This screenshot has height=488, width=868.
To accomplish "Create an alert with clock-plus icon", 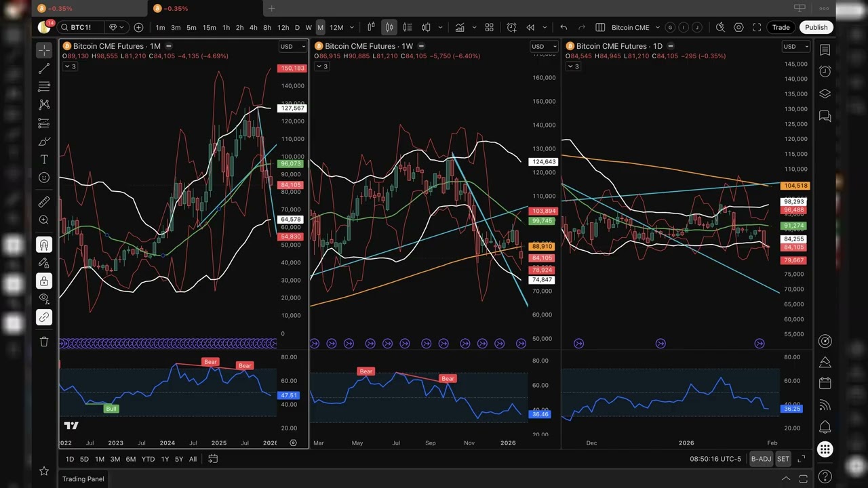I will click(x=512, y=27).
